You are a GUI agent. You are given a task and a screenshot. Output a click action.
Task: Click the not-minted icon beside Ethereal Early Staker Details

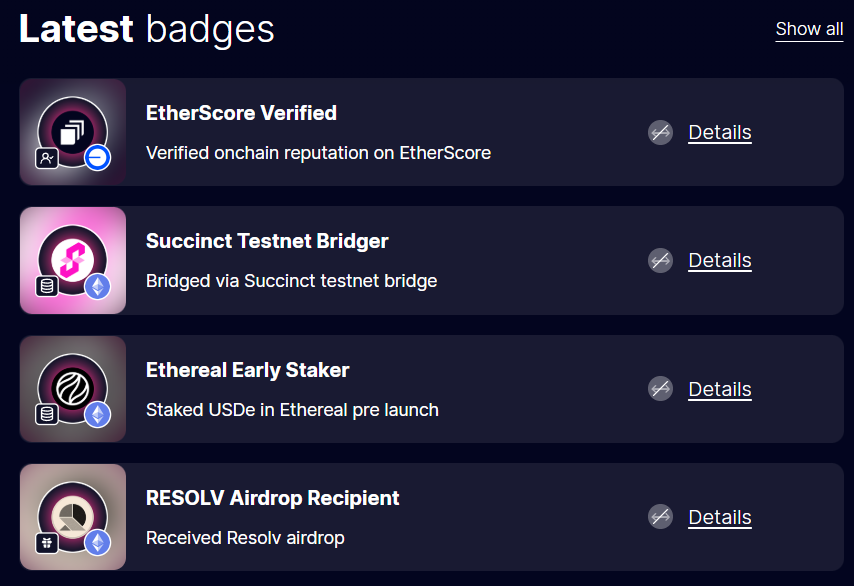pyautogui.click(x=660, y=389)
